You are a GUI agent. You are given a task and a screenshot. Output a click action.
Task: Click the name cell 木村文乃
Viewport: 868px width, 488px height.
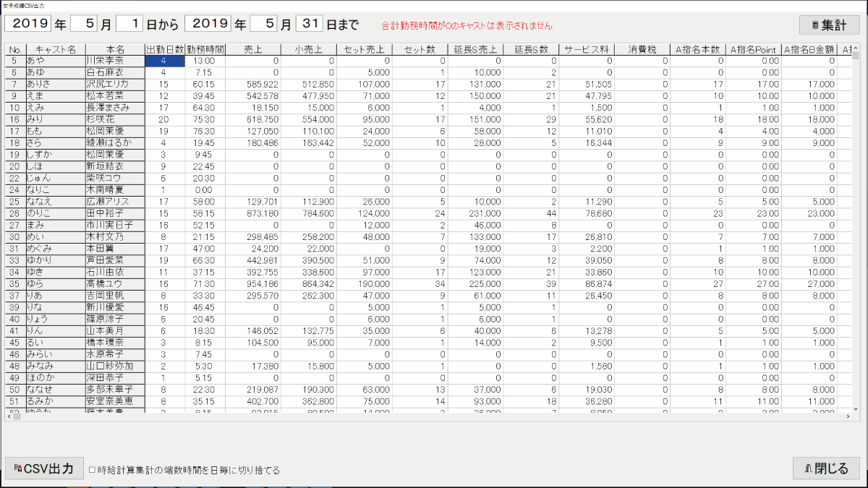click(115, 236)
